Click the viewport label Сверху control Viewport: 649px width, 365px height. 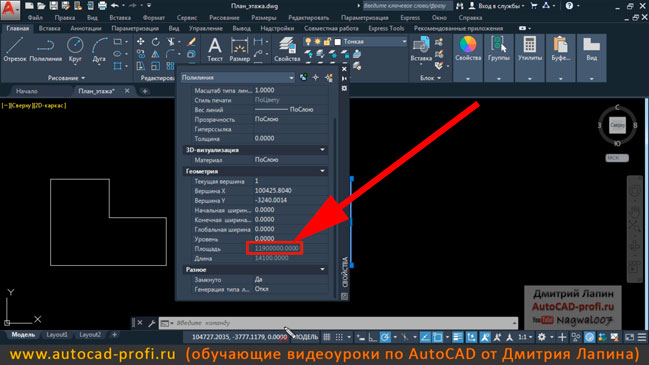(21, 106)
